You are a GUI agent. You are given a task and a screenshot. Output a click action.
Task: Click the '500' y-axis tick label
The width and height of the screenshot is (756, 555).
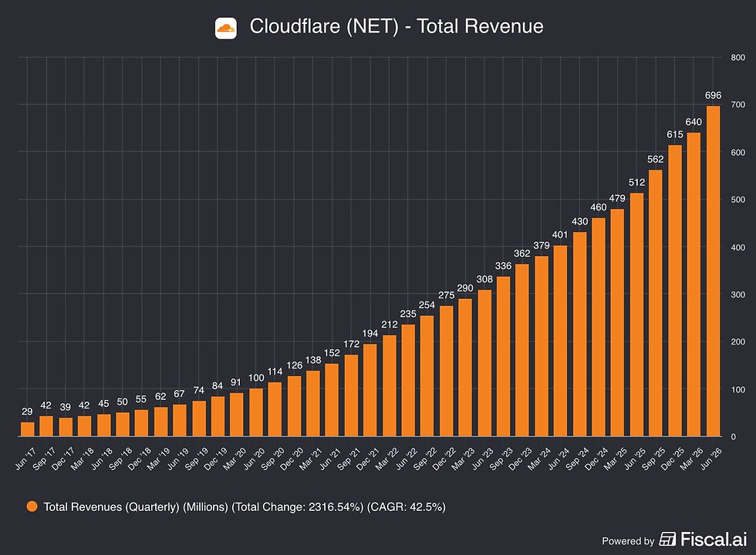pos(737,200)
